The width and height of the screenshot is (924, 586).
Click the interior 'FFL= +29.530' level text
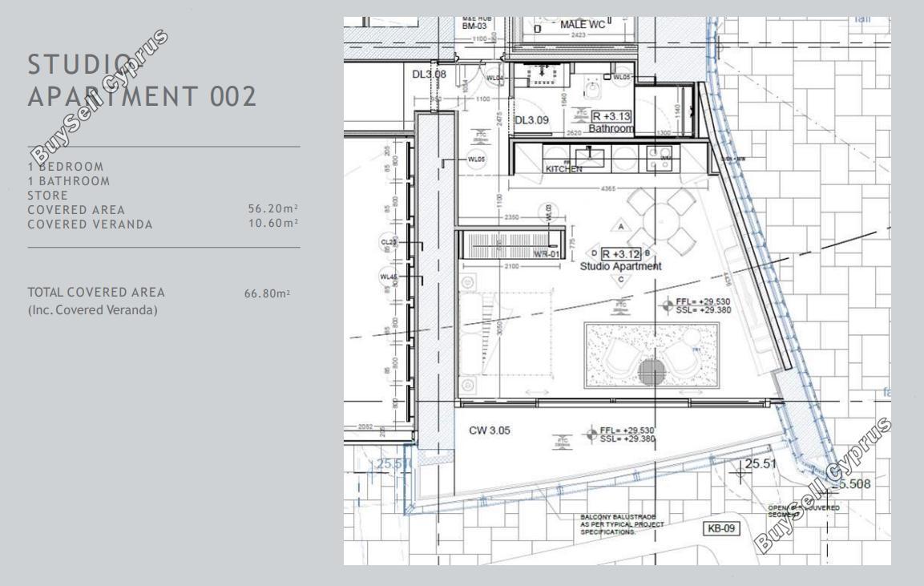pos(703,302)
